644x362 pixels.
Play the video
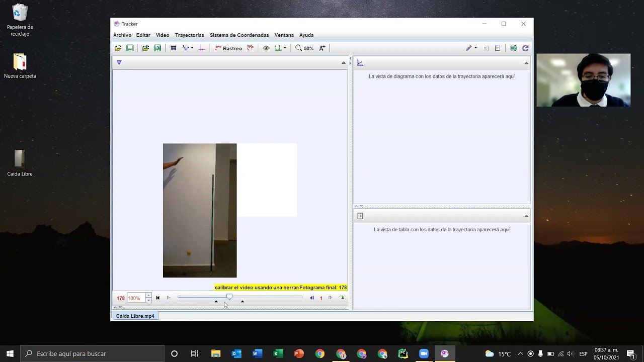coord(169,298)
